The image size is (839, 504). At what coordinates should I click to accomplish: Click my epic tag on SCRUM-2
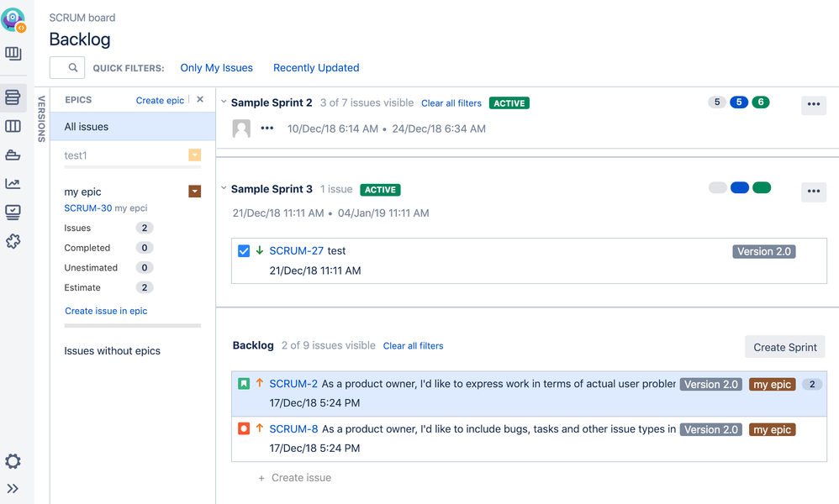tap(772, 384)
